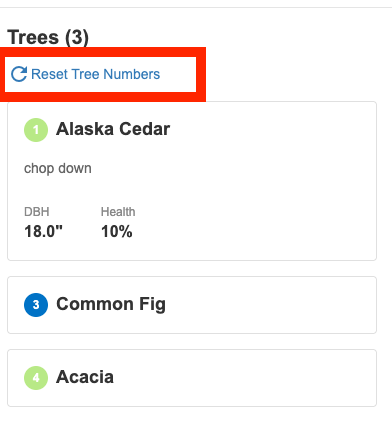Image resolution: width=392 pixels, height=435 pixels.
Task: Click the word Trees in the heading
Action: [x=33, y=37]
